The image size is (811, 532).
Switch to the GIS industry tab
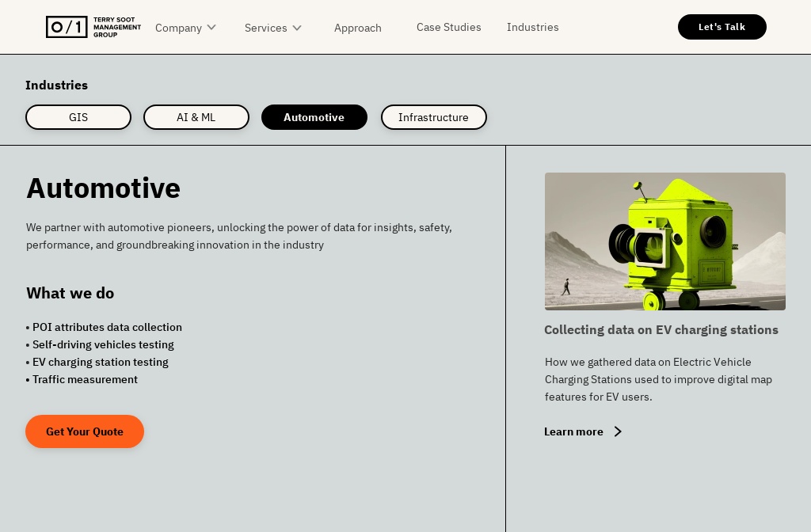pos(78,117)
